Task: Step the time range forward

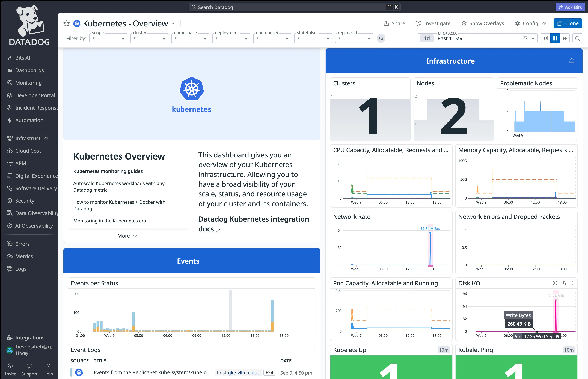Action: tap(565, 38)
